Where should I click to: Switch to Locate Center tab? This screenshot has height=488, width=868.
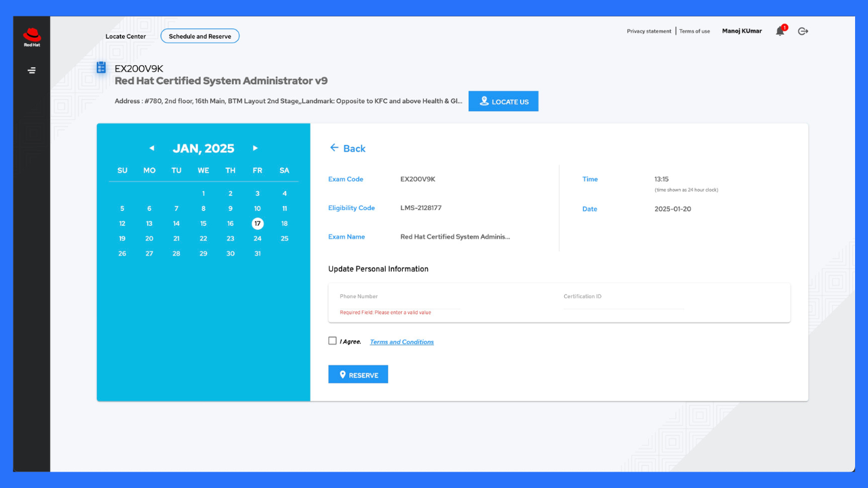coord(125,37)
